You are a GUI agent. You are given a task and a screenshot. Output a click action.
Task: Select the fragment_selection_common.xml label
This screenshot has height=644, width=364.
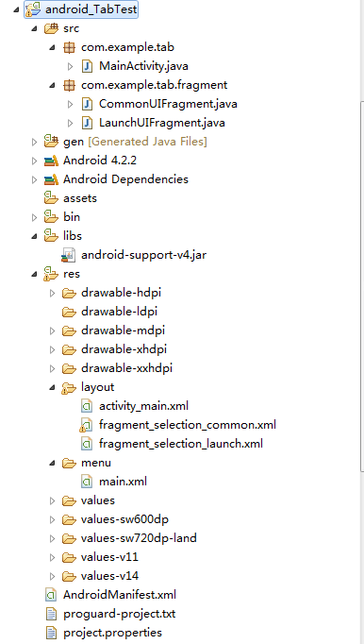(x=188, y=425)
